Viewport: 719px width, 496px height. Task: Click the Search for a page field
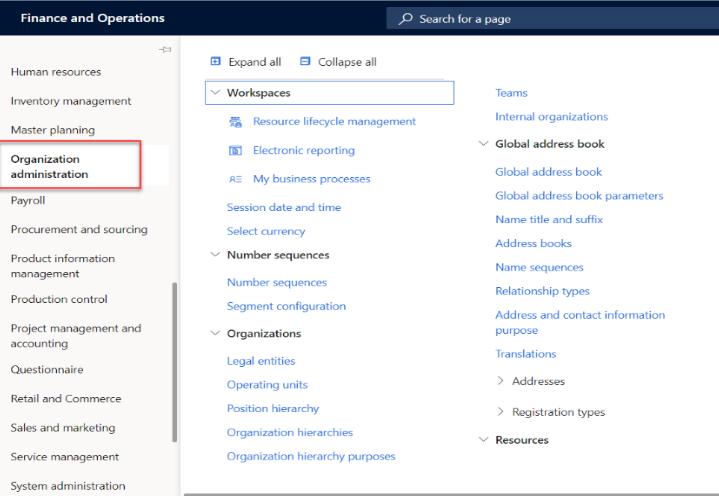(x=553, y=19)
